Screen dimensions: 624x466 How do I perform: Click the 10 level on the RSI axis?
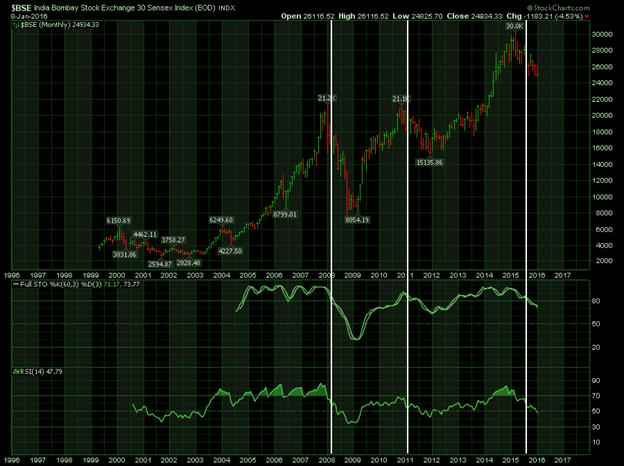coord(596,443)
